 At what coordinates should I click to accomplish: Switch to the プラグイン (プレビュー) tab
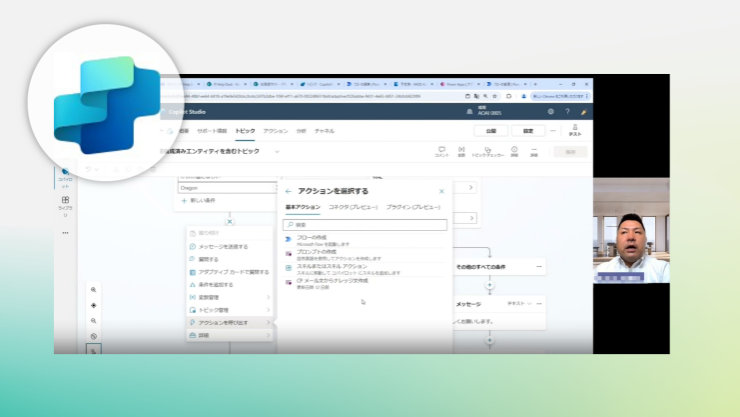[413, 207]
